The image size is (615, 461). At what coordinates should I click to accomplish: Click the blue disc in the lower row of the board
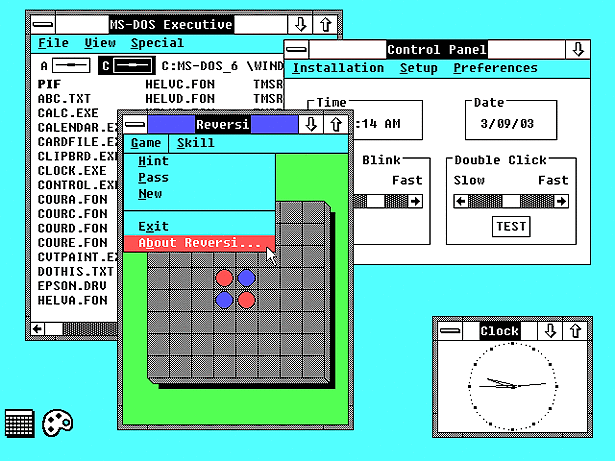[x=224, y=300]
